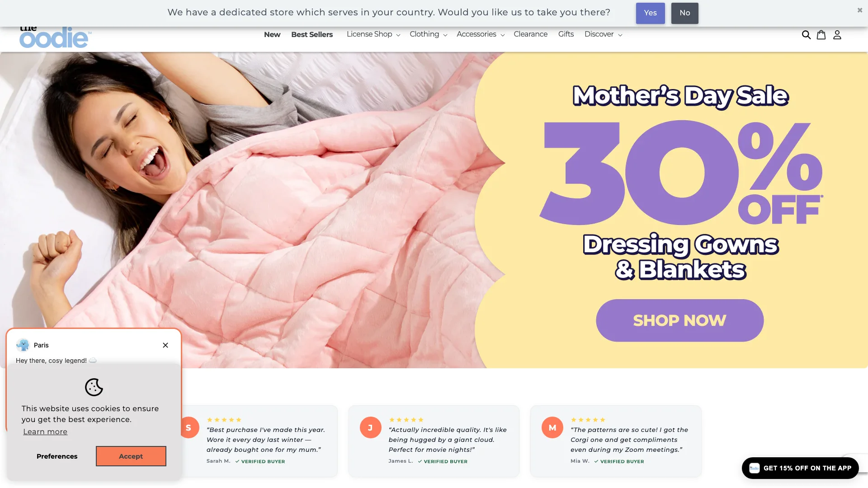This screenshot has height=488, width=868.
Task: Go home via the Oodie logo
Action: (55, 37)
